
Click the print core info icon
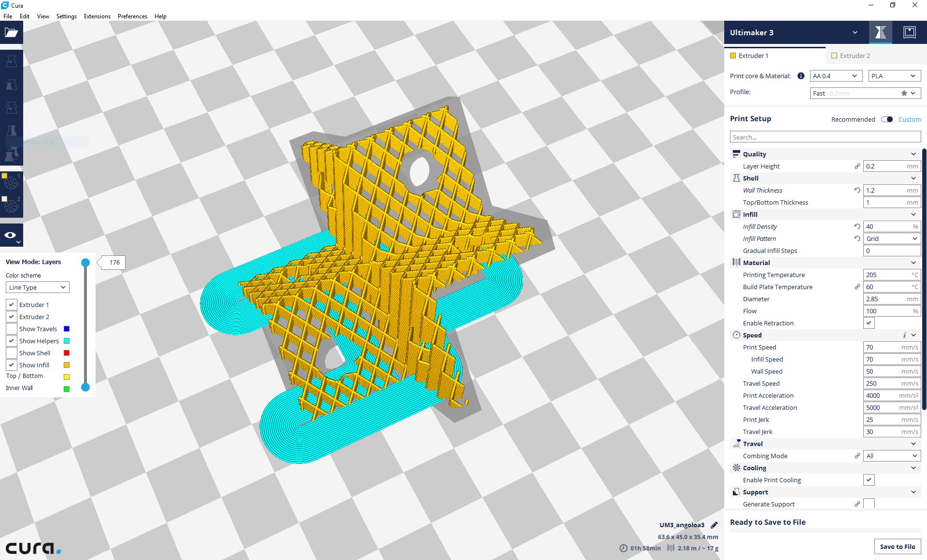[x=801, y=76]
